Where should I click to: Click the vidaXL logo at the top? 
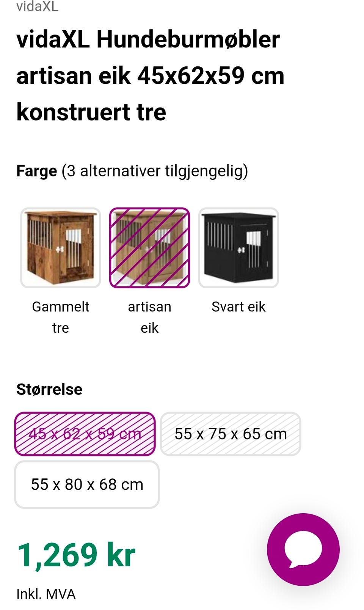[x=37, y=7]
